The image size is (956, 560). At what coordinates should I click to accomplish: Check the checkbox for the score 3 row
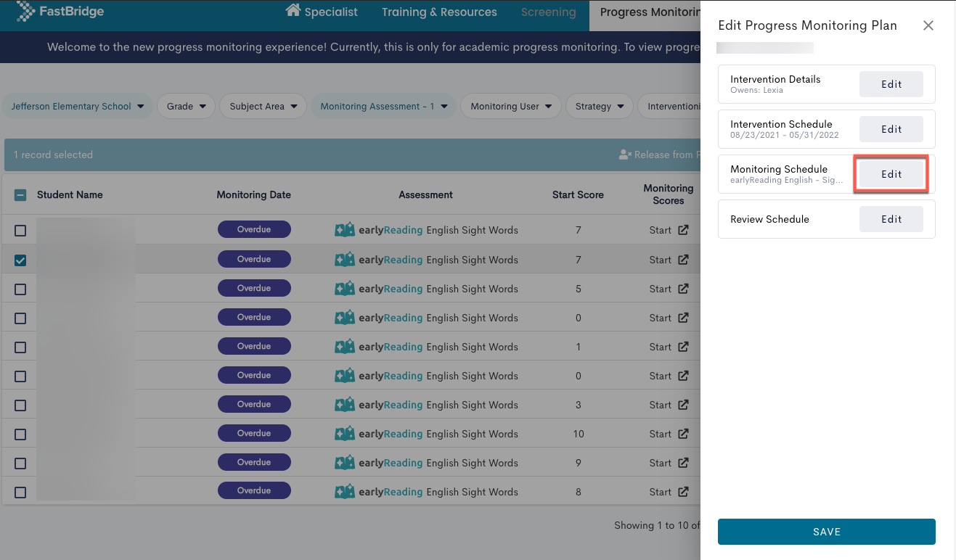[20, 405]
